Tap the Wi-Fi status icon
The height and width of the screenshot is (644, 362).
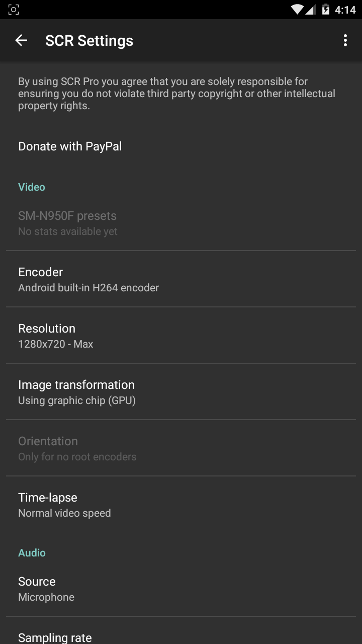tap(297, 10)
